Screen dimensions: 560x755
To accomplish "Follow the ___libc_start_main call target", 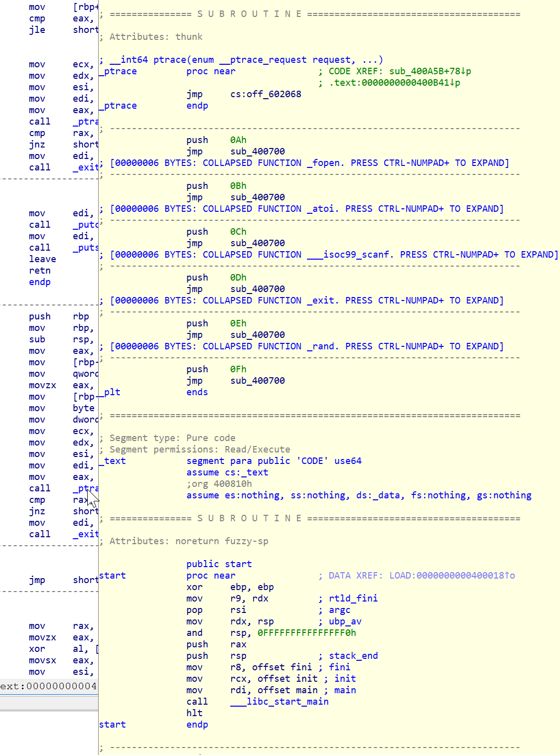I will tap(279, 702).
